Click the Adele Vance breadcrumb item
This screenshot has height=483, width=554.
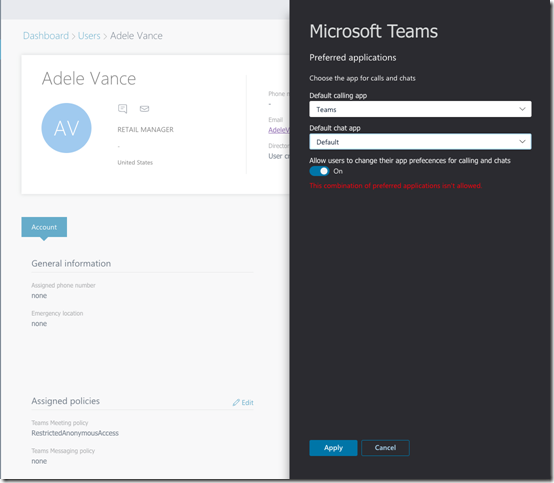136,36
